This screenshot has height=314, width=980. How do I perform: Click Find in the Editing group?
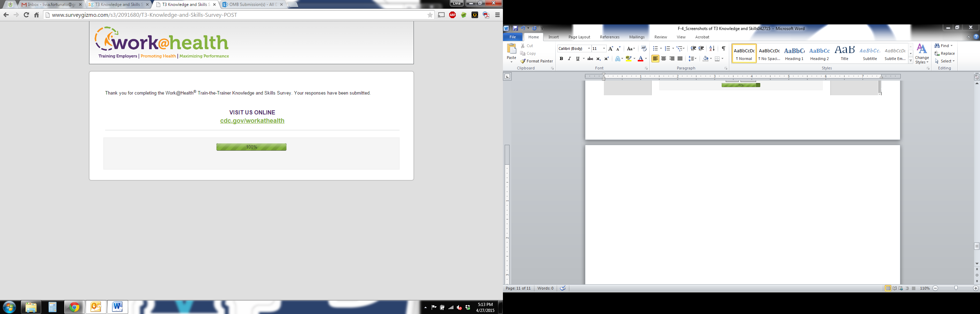pyautogui.click(x=943, y=46)
